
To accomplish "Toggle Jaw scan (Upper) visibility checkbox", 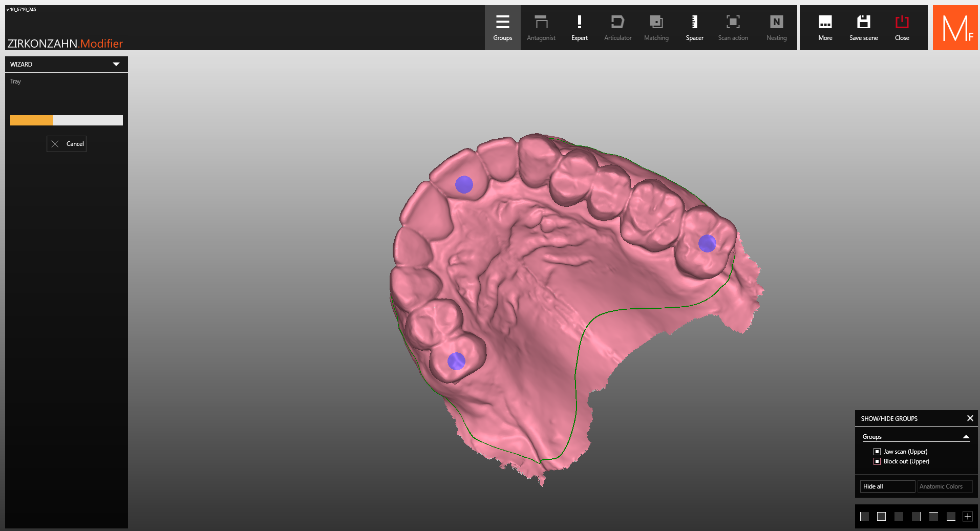I will (877, 452).
